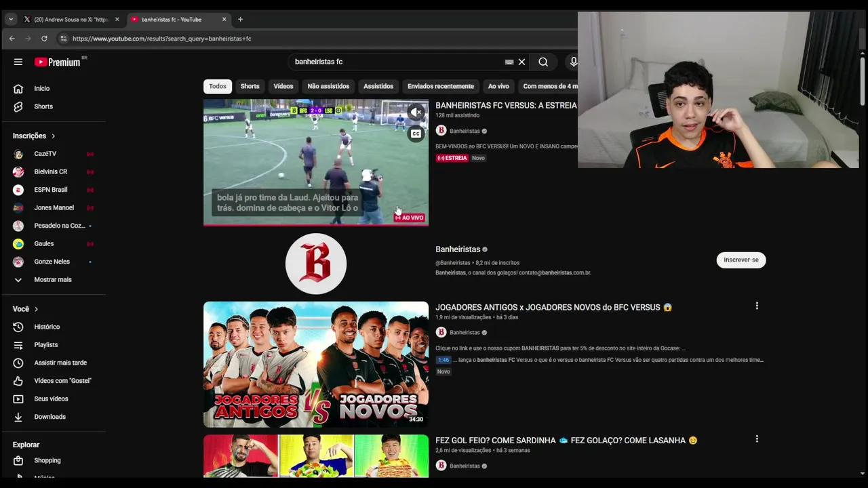Subscribe with Inscrever-se button

coord(741,260)
